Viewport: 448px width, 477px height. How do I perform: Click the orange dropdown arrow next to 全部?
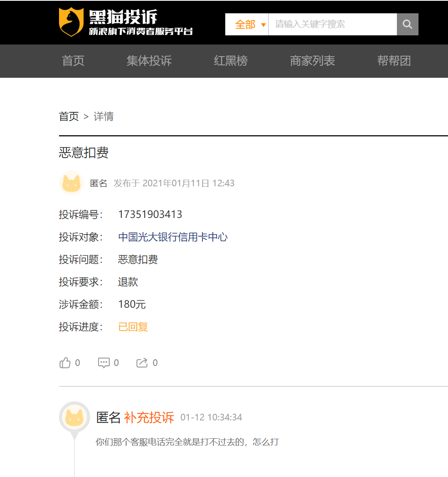coord(263,25)
